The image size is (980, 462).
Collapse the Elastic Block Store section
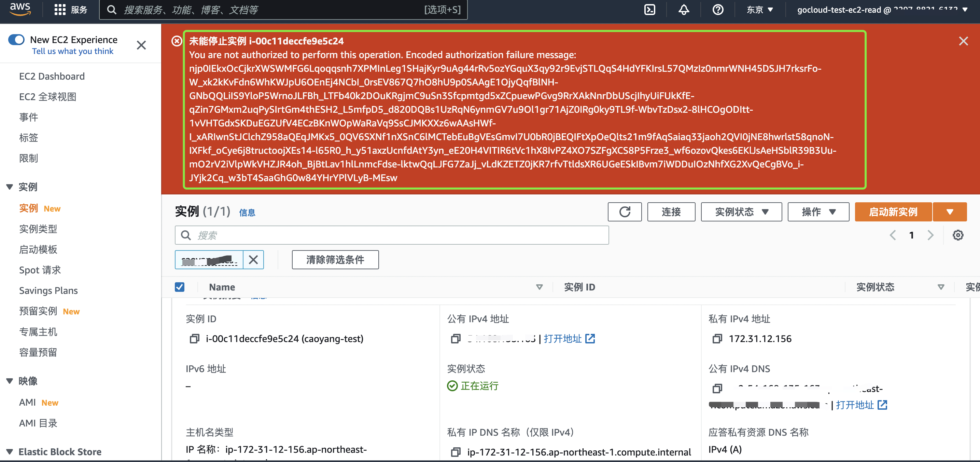10,452
